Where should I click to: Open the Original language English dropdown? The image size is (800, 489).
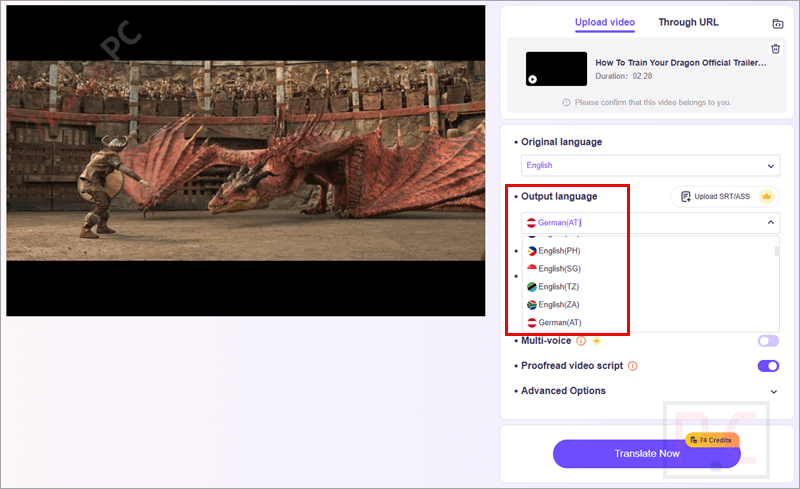651,165
